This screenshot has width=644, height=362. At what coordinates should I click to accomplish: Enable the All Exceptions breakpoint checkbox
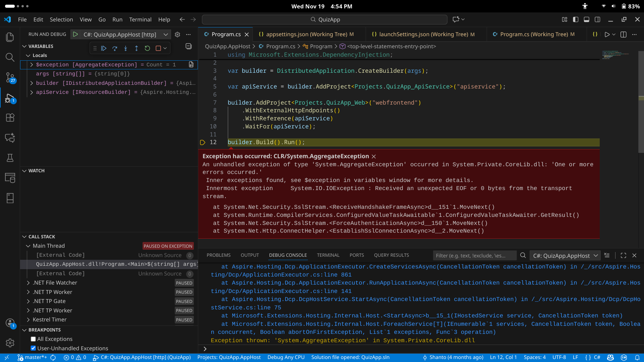click(x=33, y=339)
